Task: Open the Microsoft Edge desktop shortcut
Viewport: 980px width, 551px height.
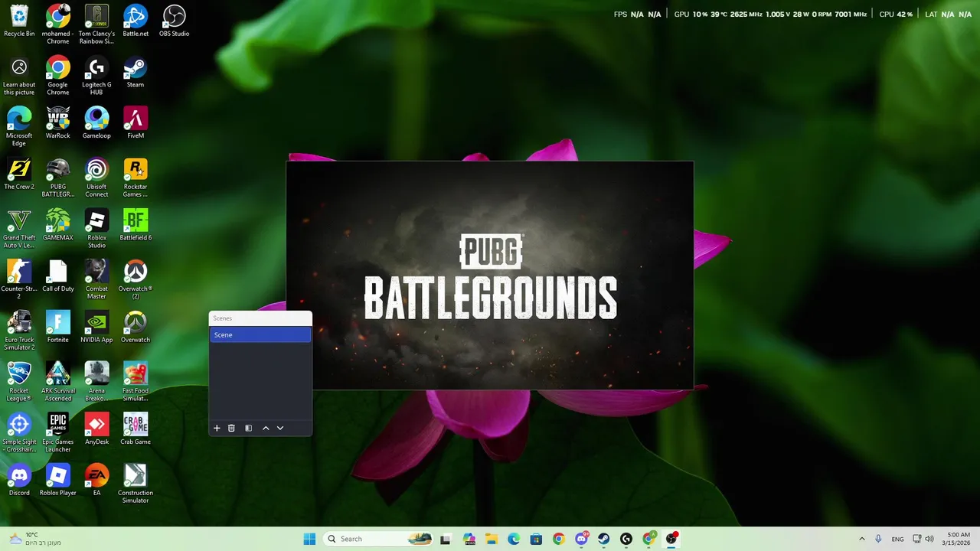Action: pos(19,126)
